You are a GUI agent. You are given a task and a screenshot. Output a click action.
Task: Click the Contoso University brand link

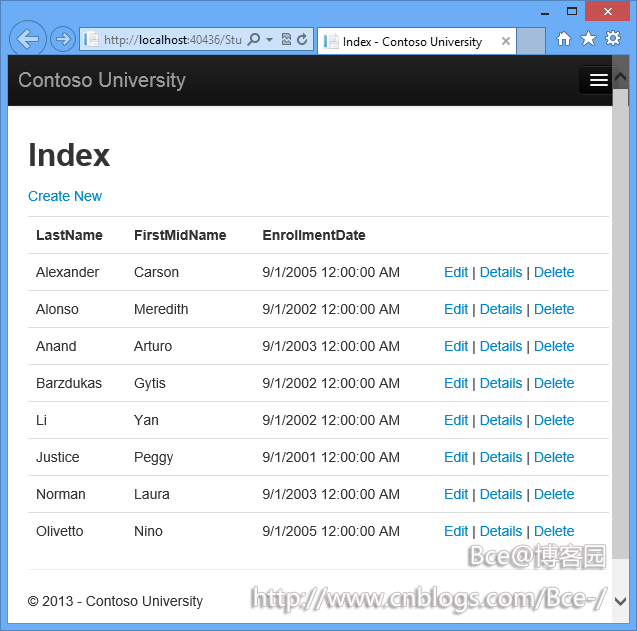(x=102, y=80)
